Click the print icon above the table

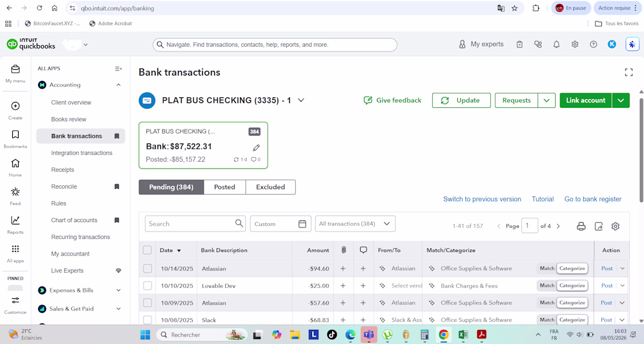pos(581,226)
